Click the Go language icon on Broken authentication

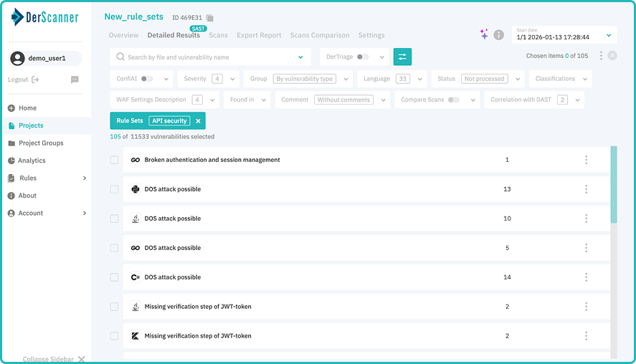tap(136, 160)
